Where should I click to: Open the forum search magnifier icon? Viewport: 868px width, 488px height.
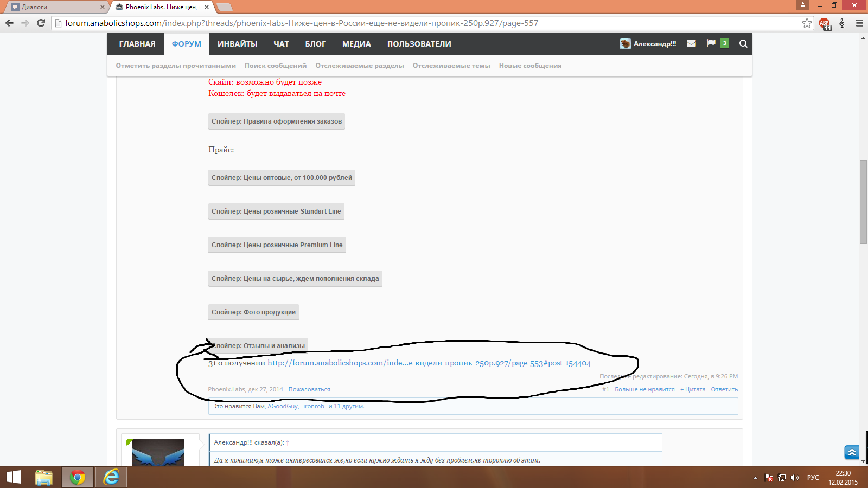coord(743,44)
